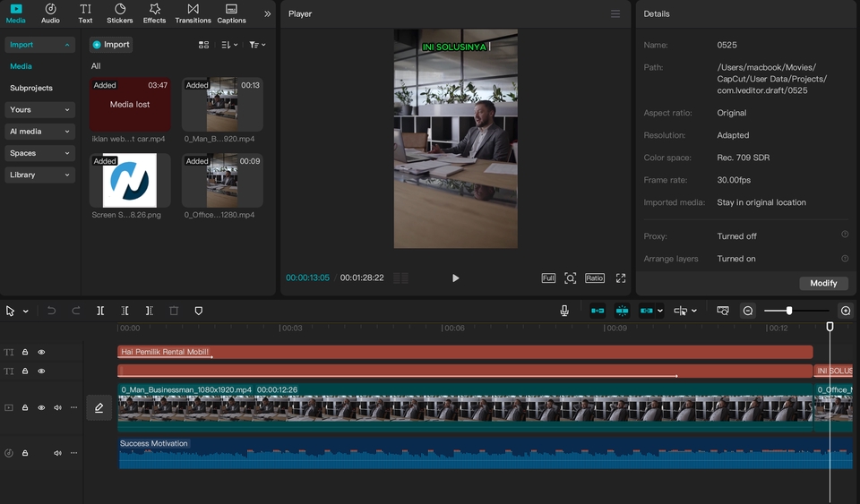The image size is (860, 504).
Task: Click the Delete right trim icon
Action: (x=150, y=311)
